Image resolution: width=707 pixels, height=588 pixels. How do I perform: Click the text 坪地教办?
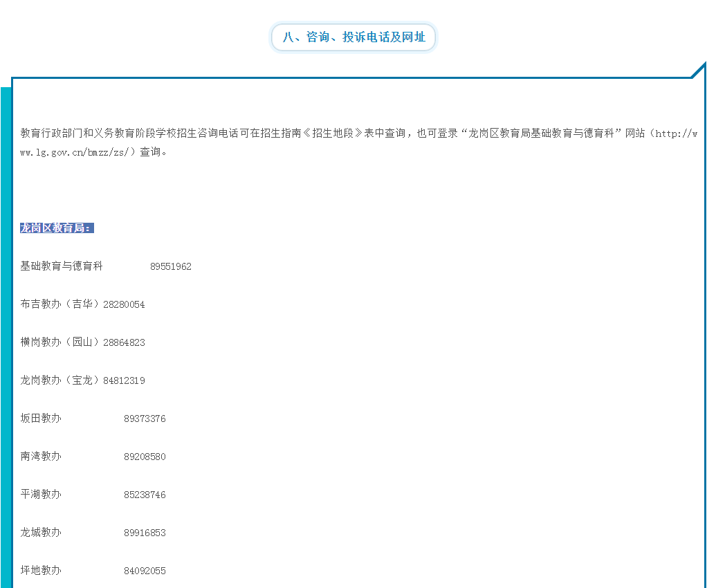point(41,570)
